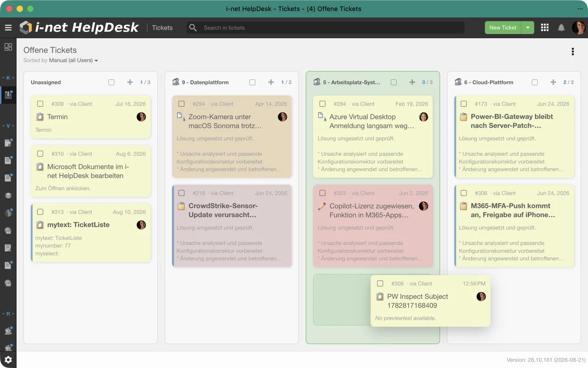Select all tickets in Unassigned column
This screenshot has width=588, height=368.
coord(111,82)
